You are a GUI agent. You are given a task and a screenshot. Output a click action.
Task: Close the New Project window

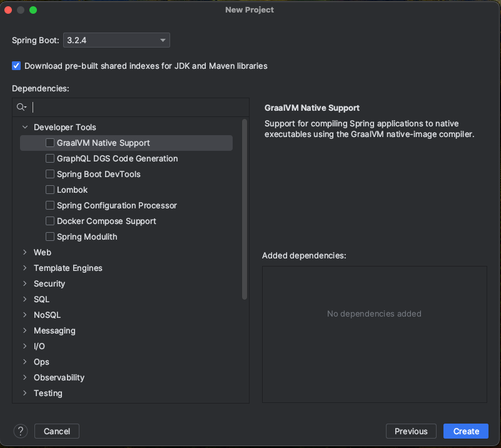click(8, 10)
